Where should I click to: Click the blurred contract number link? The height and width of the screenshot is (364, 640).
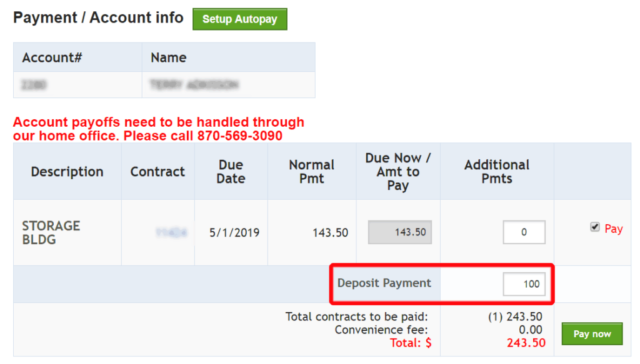tap(171, 233)
